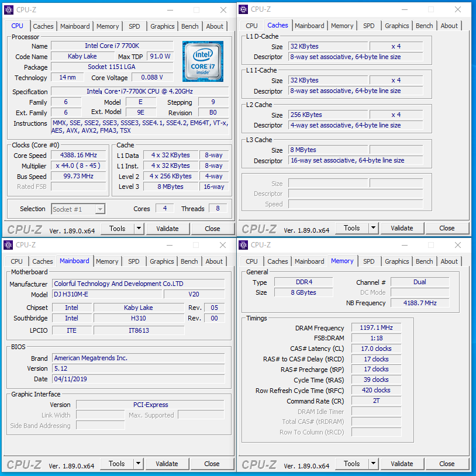Open Memory tab in CPU window

pos(108,26)
